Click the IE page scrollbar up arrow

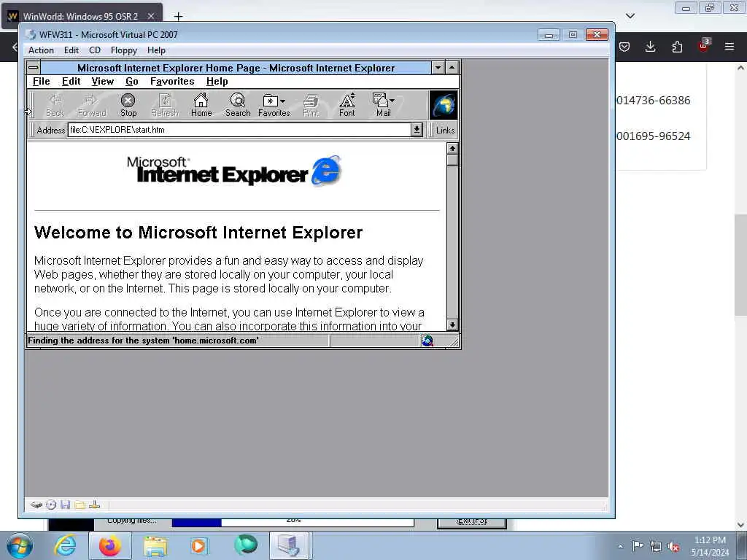click(452, 149)
